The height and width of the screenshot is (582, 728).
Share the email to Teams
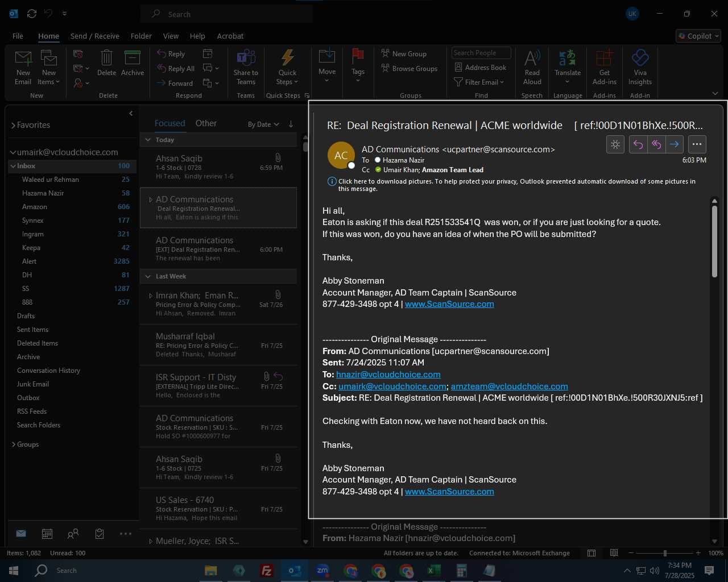pyautogui.click(x=246, y=68)
